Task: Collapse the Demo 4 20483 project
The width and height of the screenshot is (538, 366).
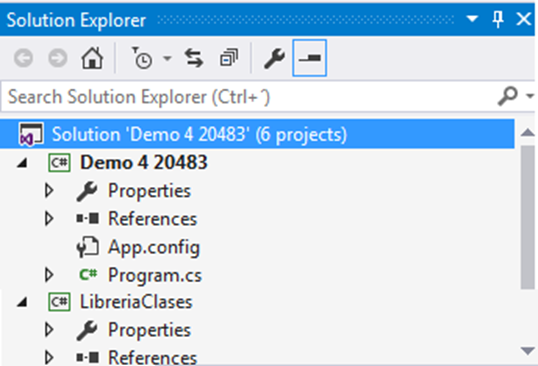Action: pyautogui.click(x=23, y=163)
